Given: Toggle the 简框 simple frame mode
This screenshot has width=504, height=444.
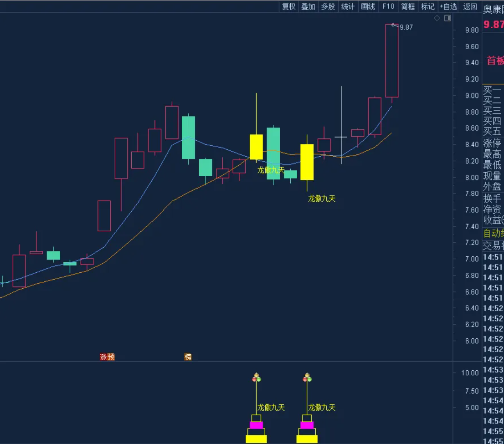Looking at the screenshot, I should (408, 6).
